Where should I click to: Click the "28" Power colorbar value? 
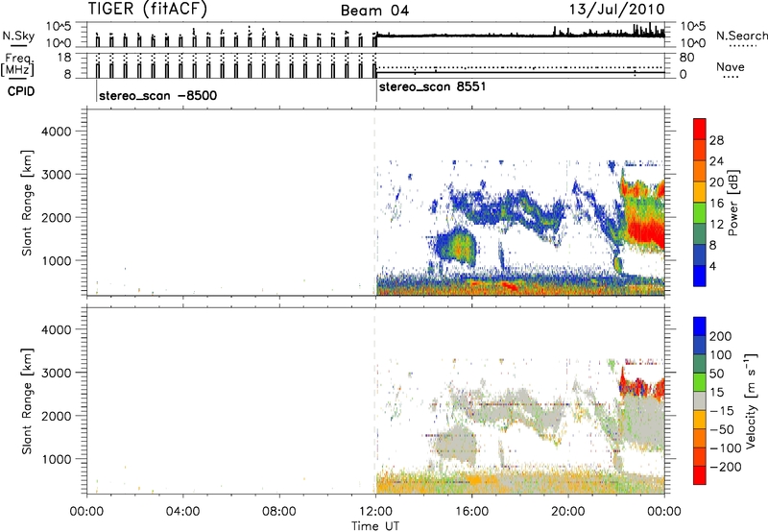(x=716, y=140)
